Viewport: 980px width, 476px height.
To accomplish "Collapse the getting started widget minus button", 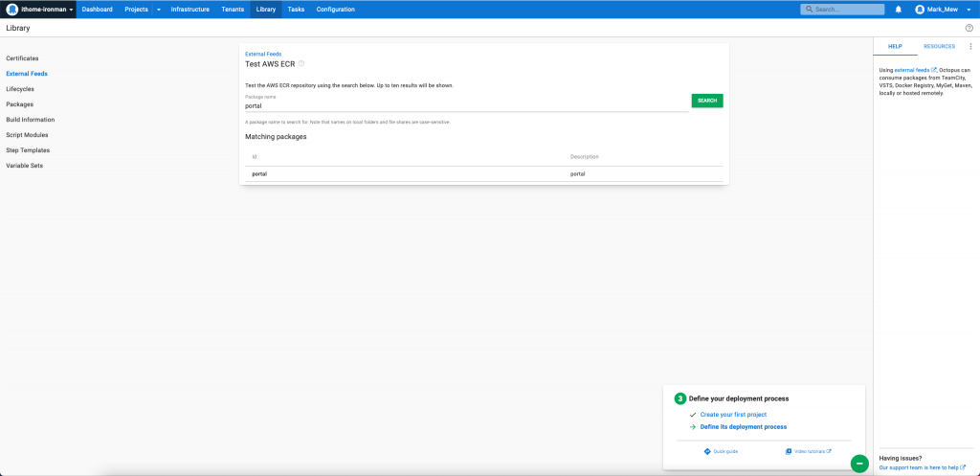I will [859, 464].
